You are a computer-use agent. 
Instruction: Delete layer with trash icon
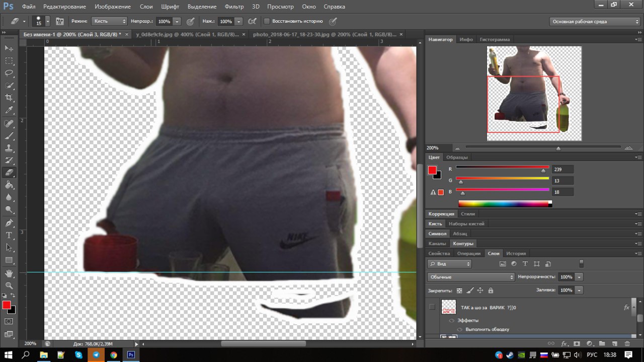point(627,344)
